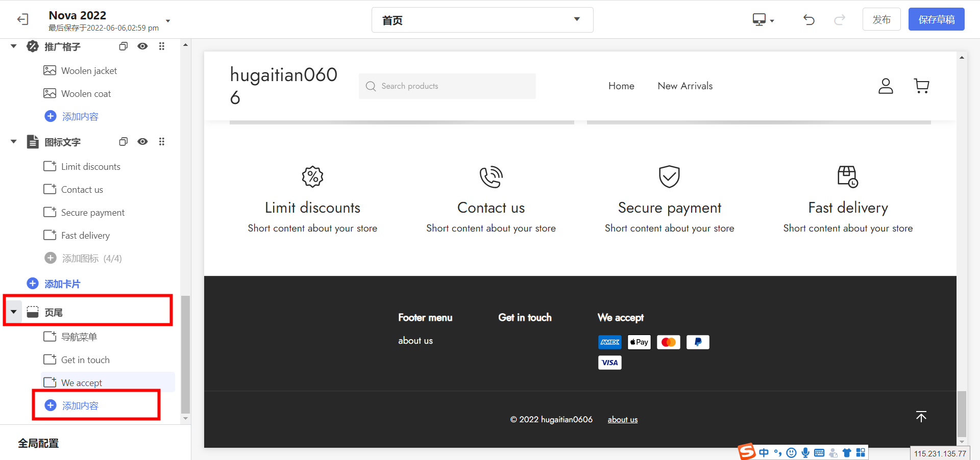
Task: Click the about us copyright bar link
Action: (x=623, y=419)
